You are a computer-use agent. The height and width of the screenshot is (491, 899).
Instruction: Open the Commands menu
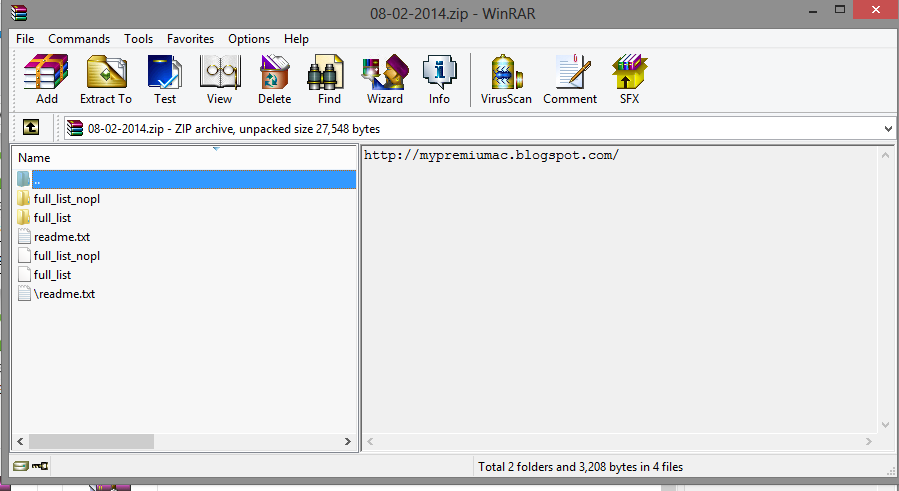point(79,38)
